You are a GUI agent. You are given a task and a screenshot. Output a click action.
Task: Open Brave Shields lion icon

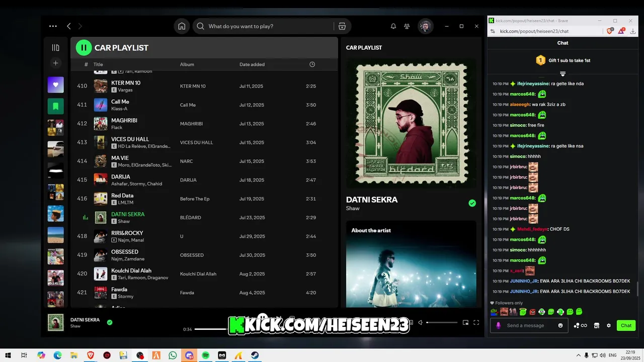coord(610,31)
